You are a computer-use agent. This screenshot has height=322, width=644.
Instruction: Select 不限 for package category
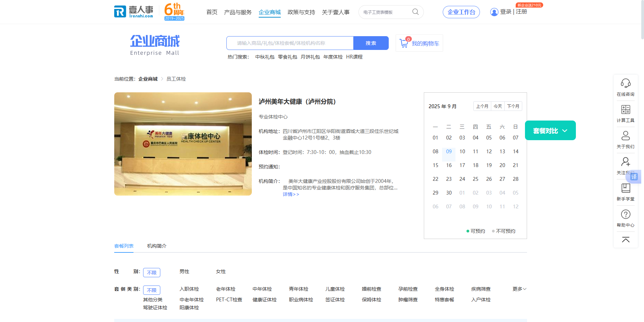(x=152, y=290)
